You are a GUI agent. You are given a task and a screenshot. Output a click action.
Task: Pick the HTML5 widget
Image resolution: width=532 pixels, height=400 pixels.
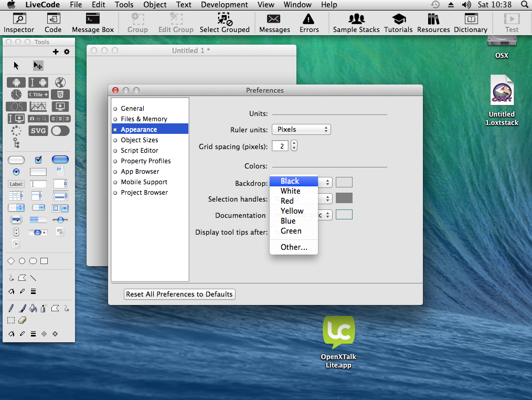60,94
